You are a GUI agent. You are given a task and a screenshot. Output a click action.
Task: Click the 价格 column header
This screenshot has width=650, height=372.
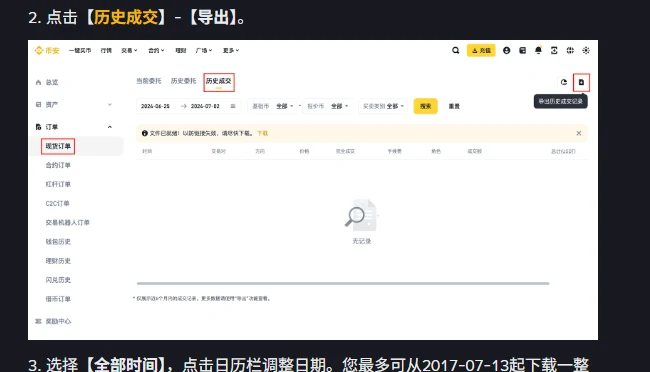(304, 151)
